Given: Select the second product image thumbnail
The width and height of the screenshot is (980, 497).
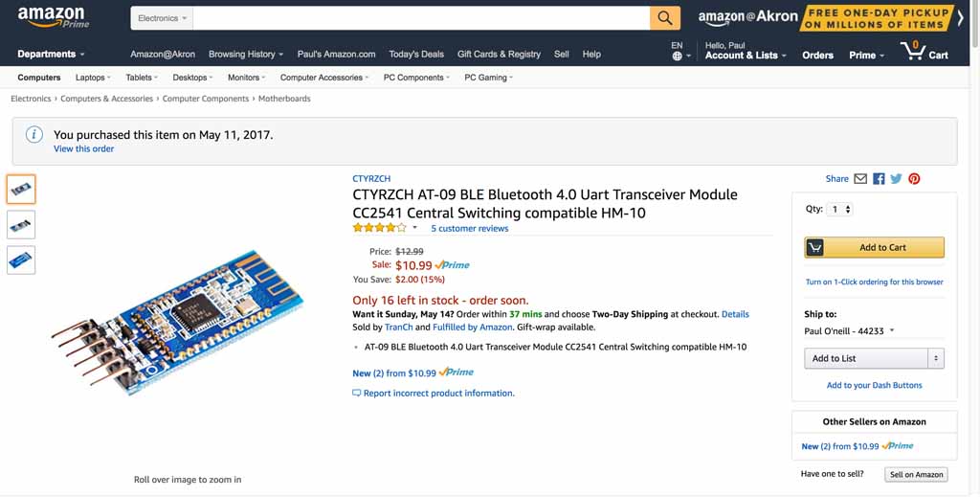Looking at the screenshot, I should tap(21, 225).
